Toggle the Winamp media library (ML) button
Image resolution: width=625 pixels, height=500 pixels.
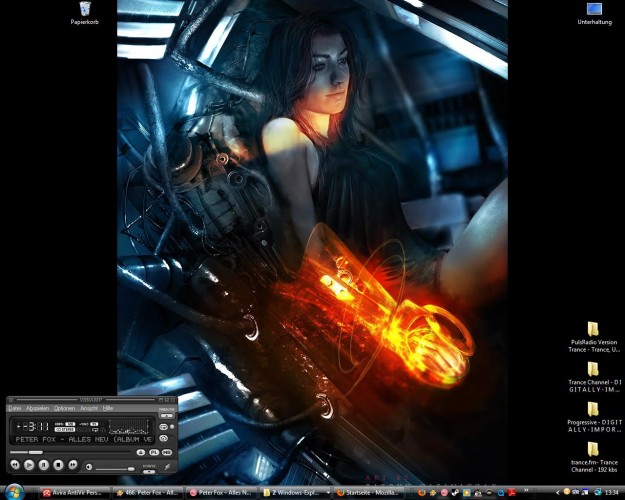(166, 452)
